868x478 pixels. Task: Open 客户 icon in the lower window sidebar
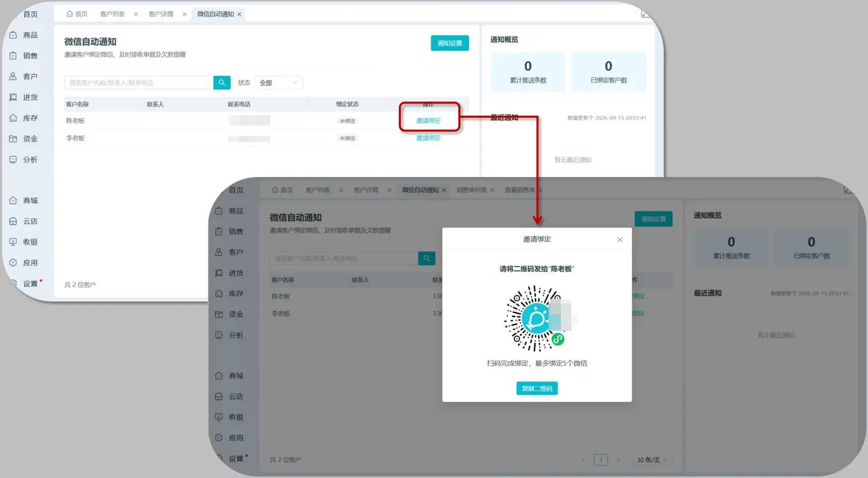[219, 252]
